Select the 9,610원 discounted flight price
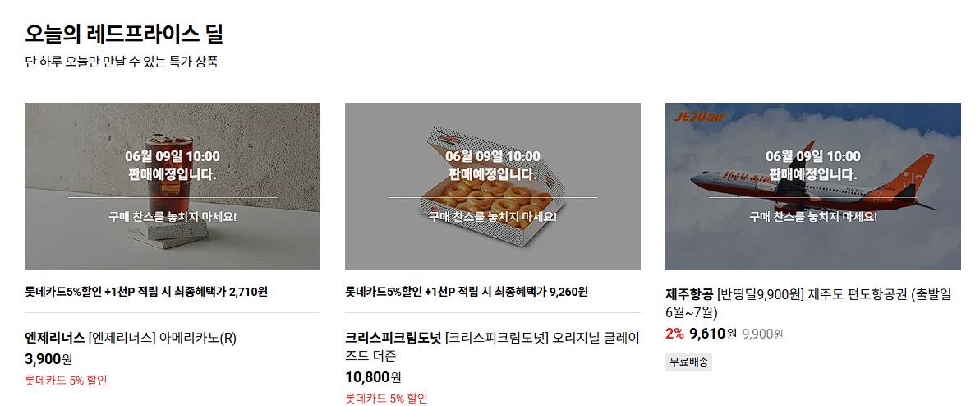Screen dimensions: 980x406 pos(713,334)
